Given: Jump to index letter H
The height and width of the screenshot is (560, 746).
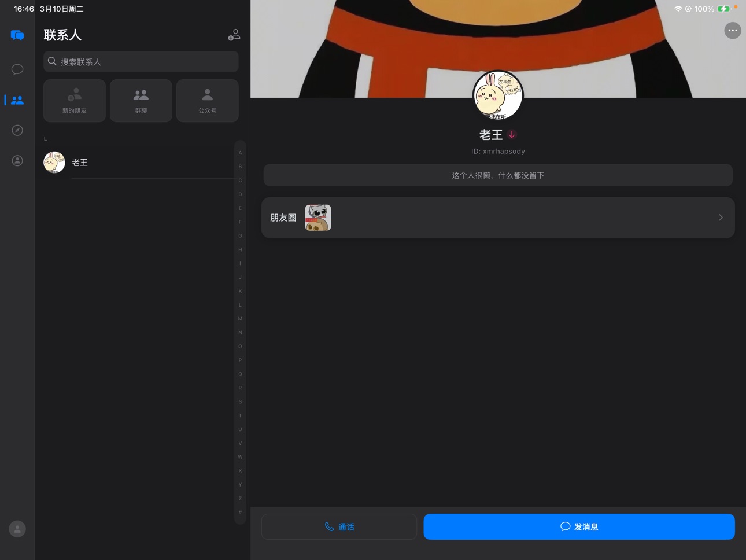Looking at the screenshot, I should (x=240, y=250).
